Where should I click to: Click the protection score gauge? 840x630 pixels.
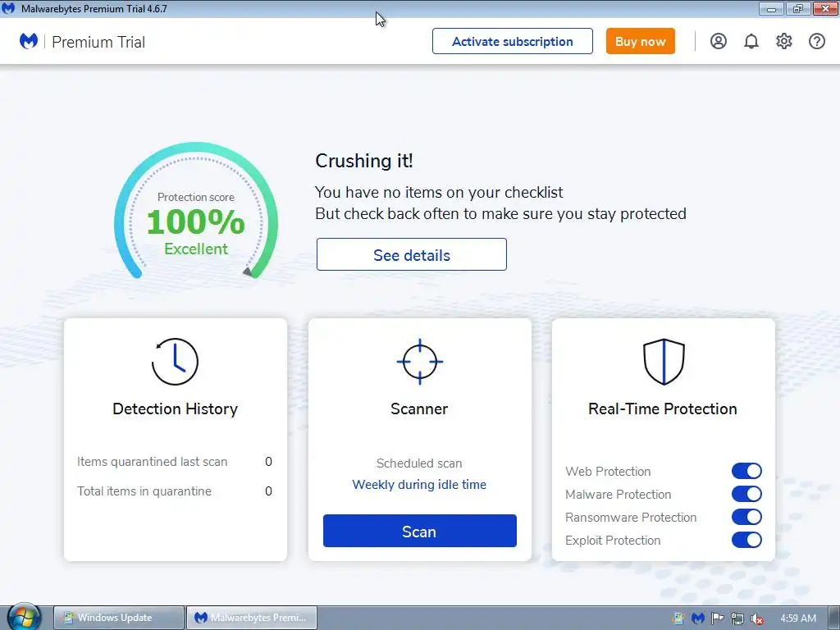click(x=196, y=210)
